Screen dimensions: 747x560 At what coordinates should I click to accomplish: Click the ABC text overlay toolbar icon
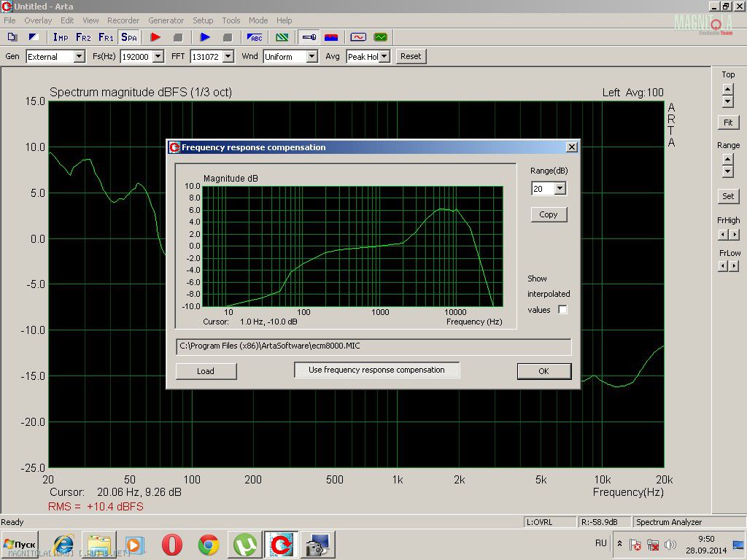[255, 37]
